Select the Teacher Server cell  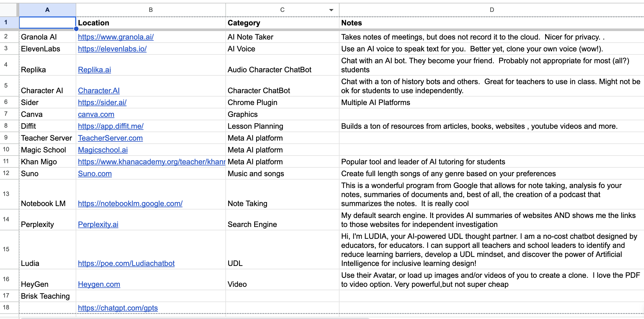click(x=47, y=138)
